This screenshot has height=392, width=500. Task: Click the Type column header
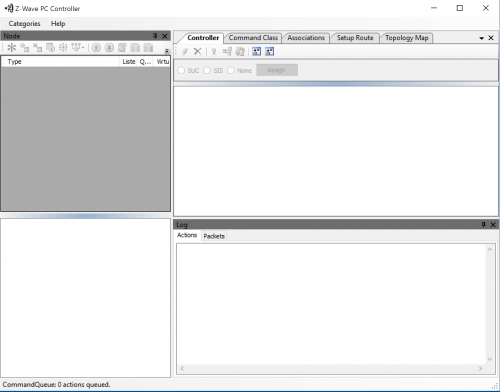tap(61, 62)
